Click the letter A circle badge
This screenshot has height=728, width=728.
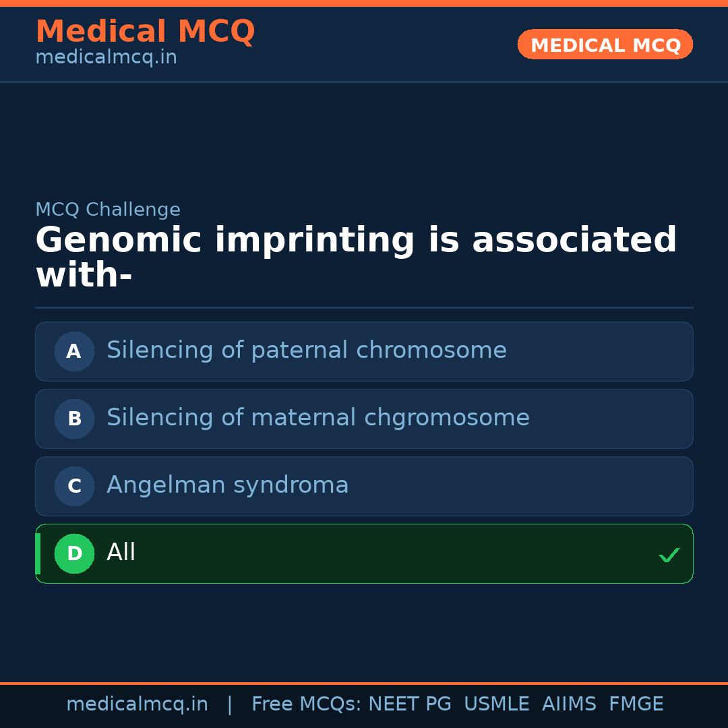click(x=74, y=351)
